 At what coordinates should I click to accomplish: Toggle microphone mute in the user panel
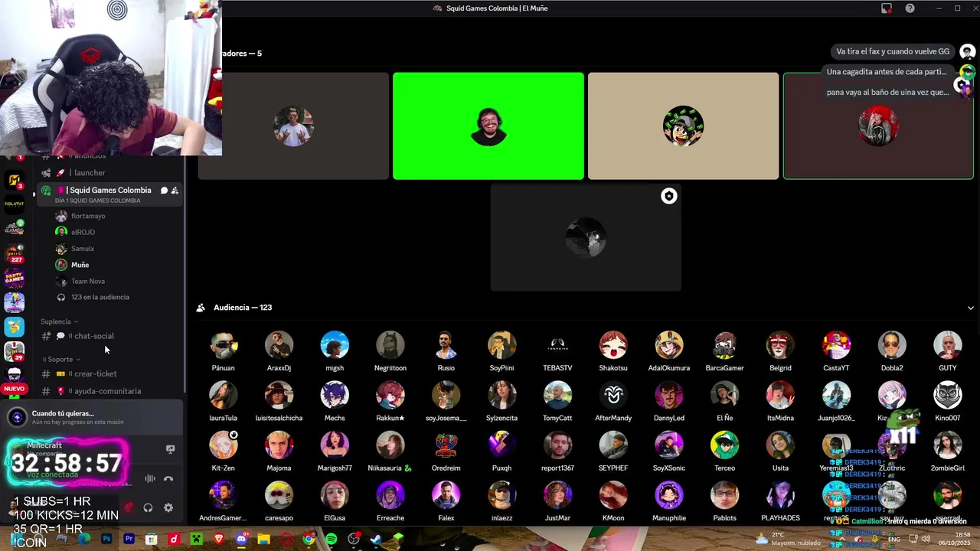129,507
